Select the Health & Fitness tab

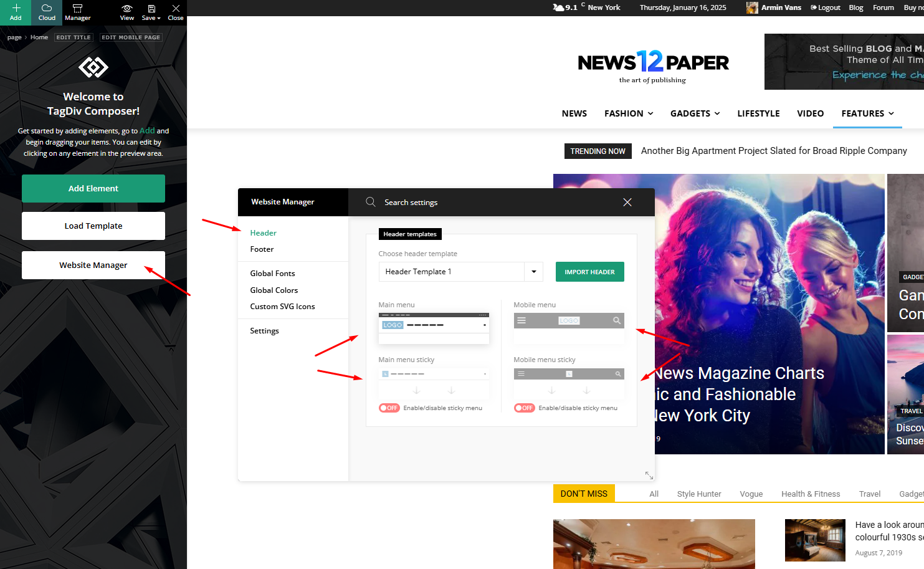[811, 494]
